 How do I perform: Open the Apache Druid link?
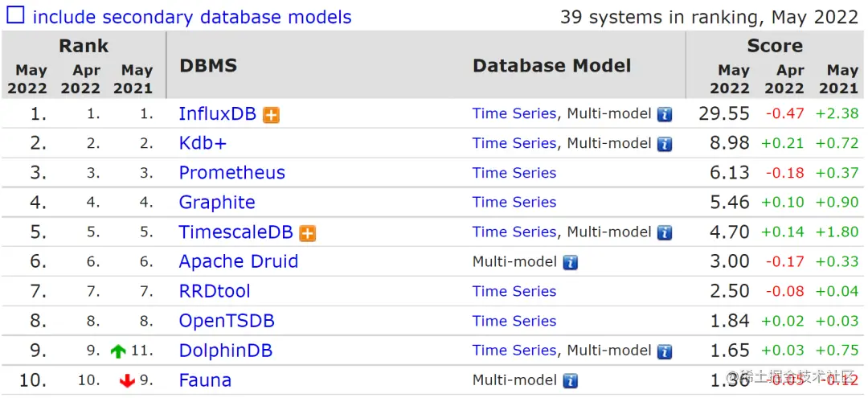point(238,262)
